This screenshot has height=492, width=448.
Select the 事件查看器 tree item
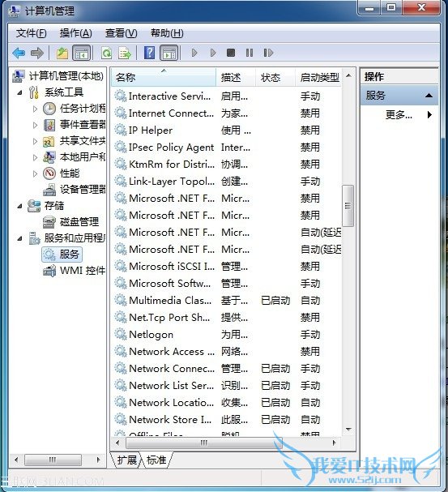pos(75,125)
